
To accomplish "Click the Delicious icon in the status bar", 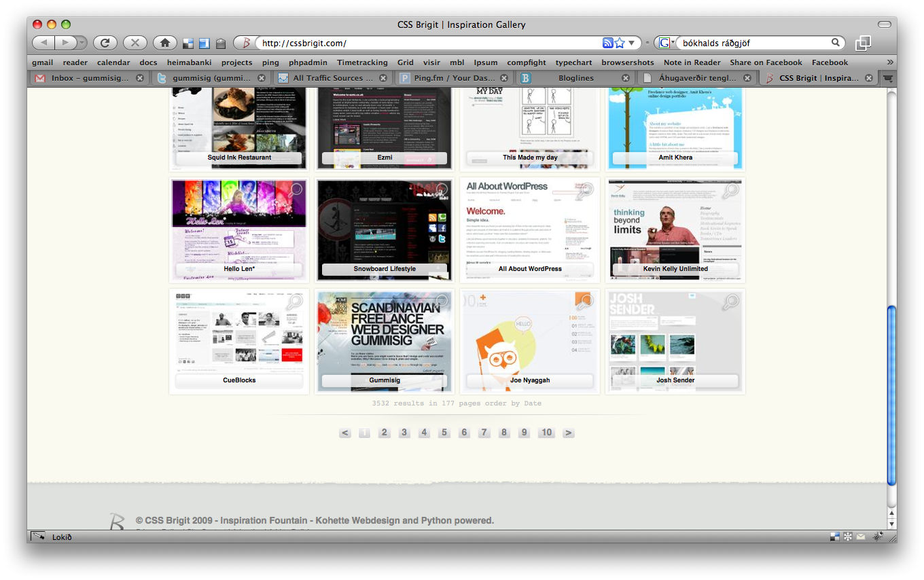I will click(835, 537).
